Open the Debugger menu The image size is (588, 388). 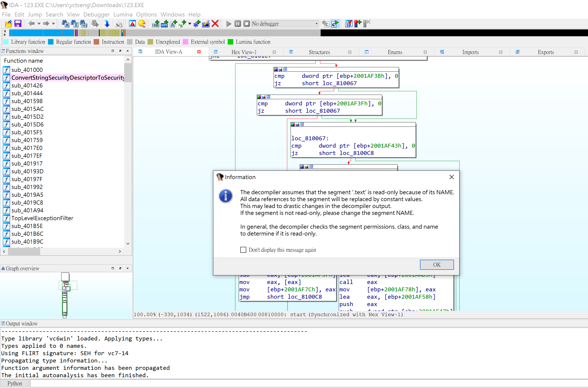(x=96, y=14)
